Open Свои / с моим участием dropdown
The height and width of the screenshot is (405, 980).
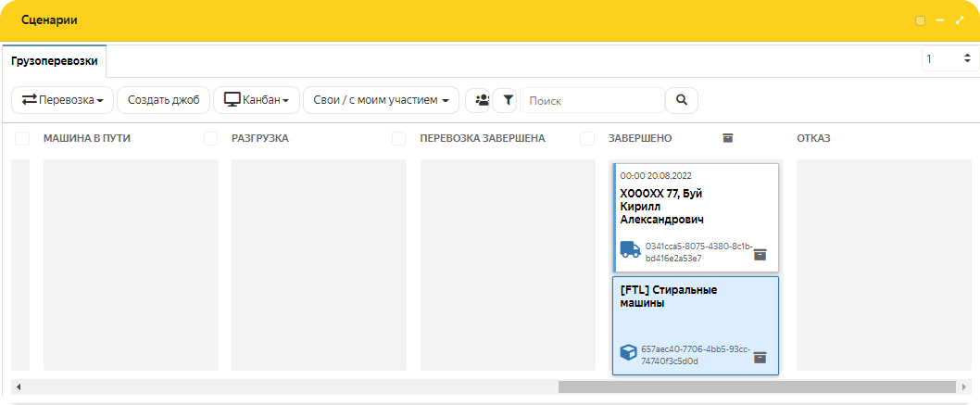point(381,100)
